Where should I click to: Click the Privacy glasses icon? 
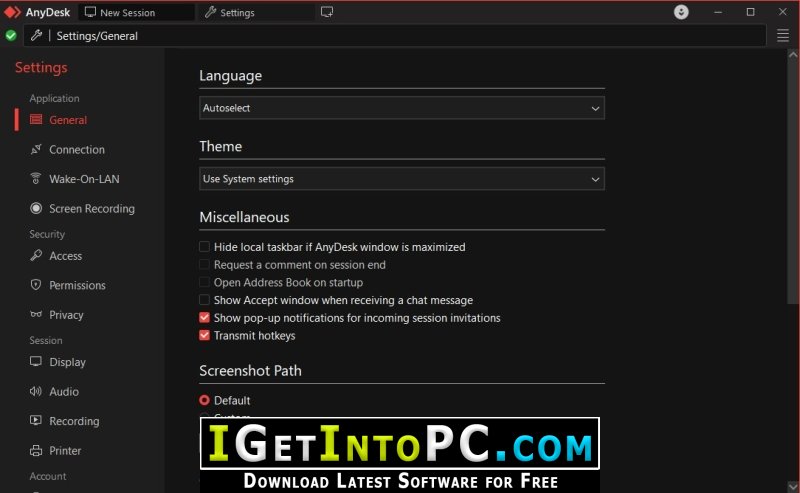point(36,314)
